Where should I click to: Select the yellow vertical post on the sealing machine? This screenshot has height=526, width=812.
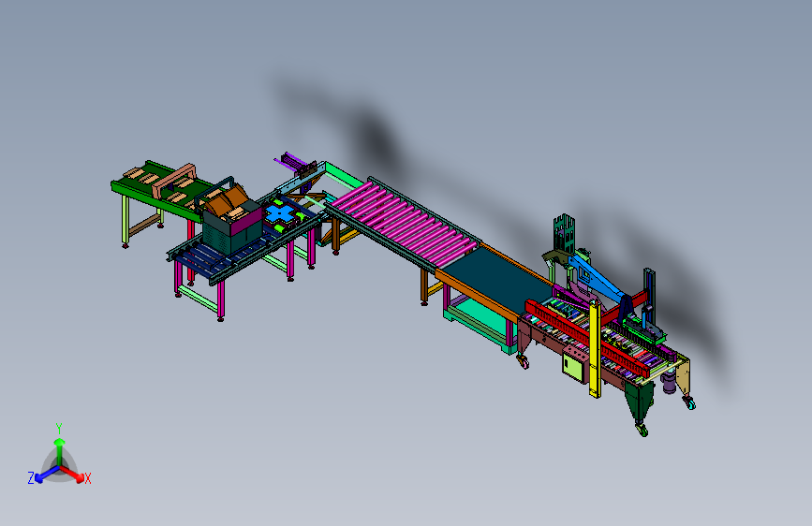click(595, 348)
